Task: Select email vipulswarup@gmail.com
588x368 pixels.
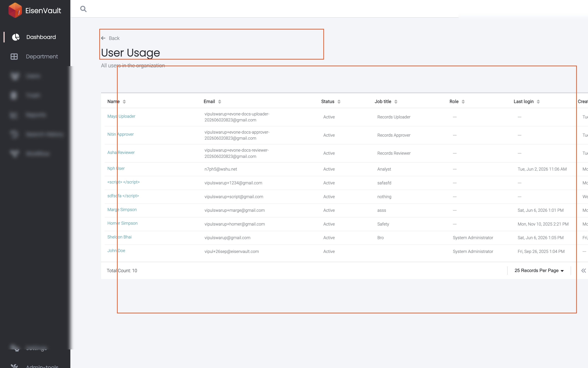Action: pyautogui.click(x=227, y=238)
